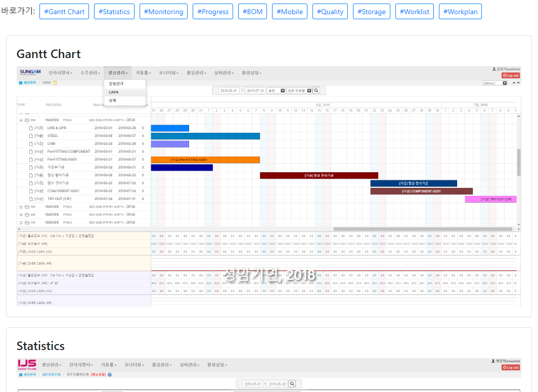The width and height of the screenshot is (538, 392).
Task: Collapse the tree node above LWR & UPR
Action: pos(21,120)
